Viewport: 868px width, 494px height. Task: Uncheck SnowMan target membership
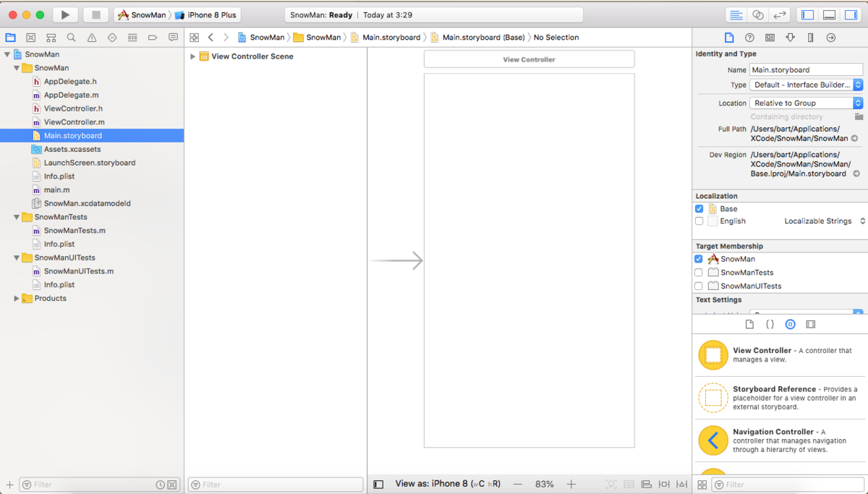(699, 259)
